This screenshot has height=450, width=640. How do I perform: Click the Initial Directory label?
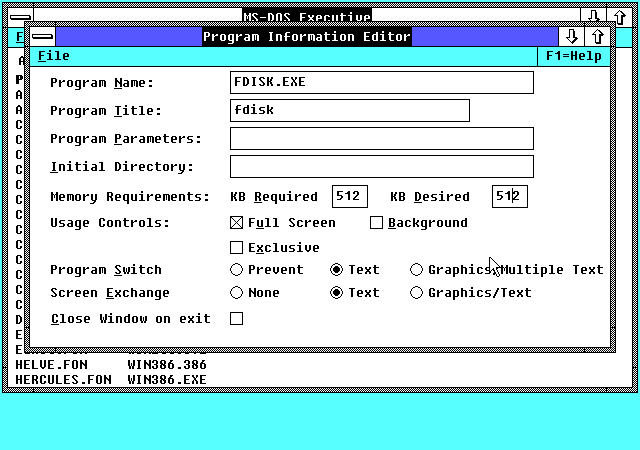click(122, 167)
